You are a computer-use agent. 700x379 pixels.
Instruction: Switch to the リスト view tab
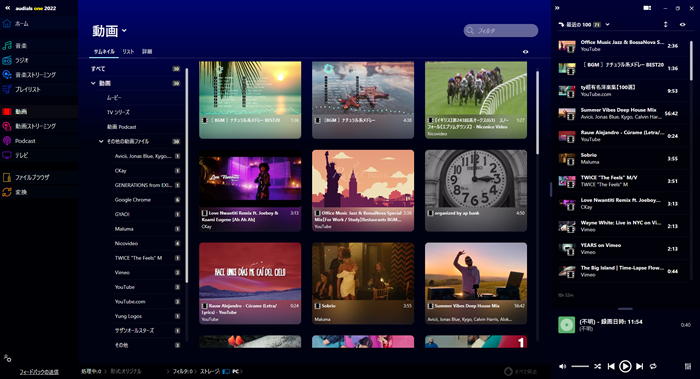coord(128,52)
